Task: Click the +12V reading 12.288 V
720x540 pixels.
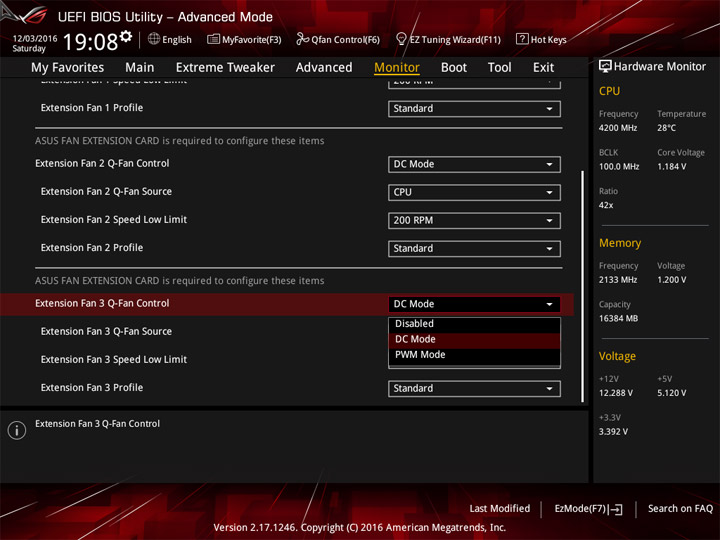Action: [x=615, y=393]
